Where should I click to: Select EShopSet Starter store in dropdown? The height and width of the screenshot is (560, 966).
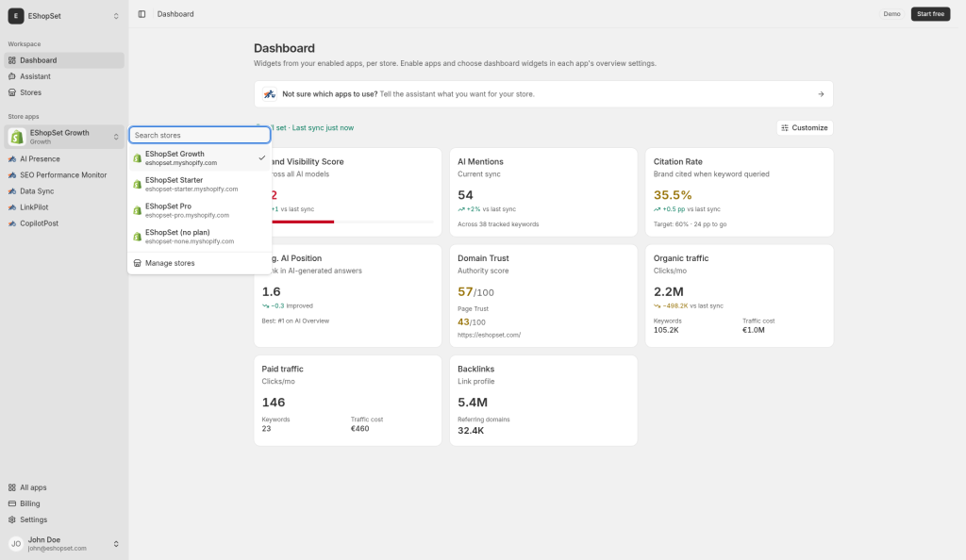click(x=200, y=185)
